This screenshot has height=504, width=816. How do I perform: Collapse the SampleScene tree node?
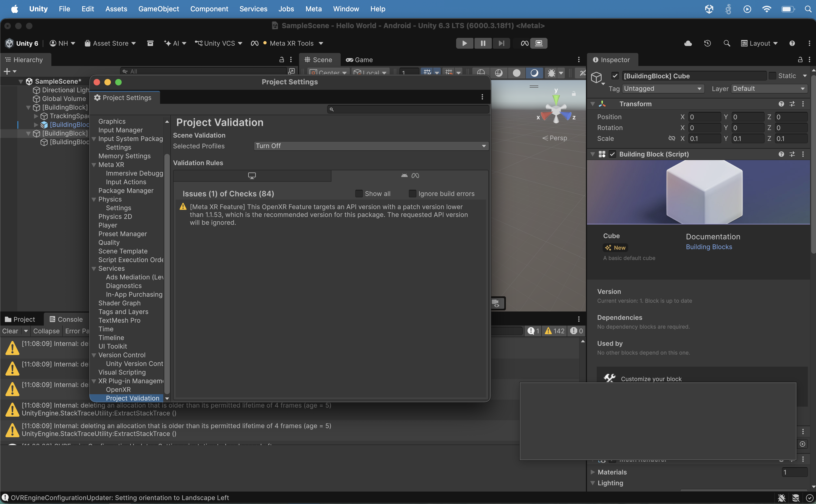click(21, 82)
